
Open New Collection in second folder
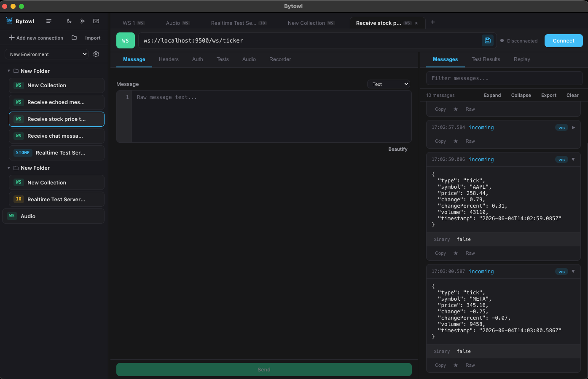pyautogui.click(x=56, y=182)
